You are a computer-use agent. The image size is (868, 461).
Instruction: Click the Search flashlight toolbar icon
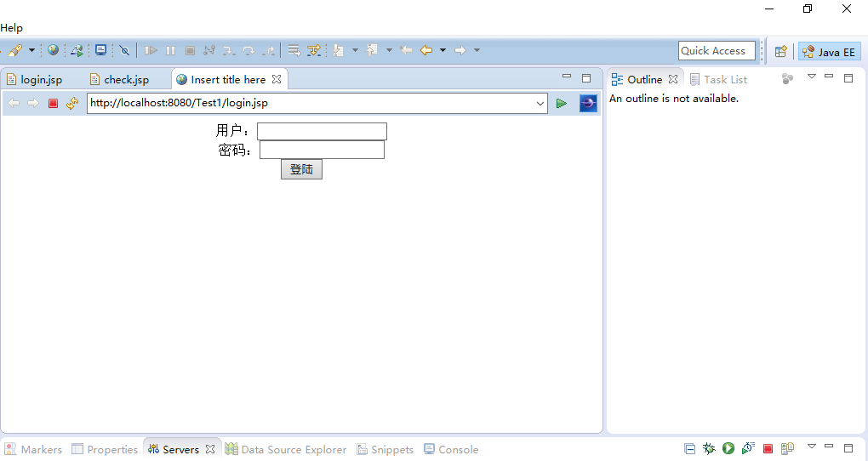[15, 50]
